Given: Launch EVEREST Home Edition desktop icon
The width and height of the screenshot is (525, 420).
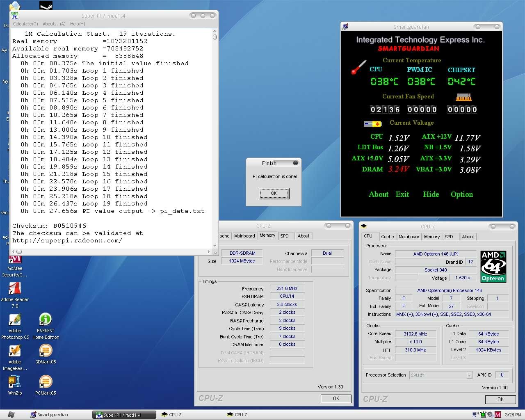Looking at the screenshot, I should pos(46,326).
